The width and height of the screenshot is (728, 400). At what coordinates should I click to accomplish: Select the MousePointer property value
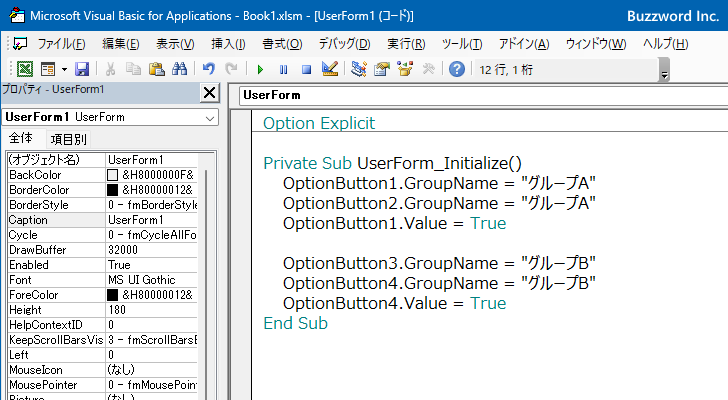[x=151, y=385]
